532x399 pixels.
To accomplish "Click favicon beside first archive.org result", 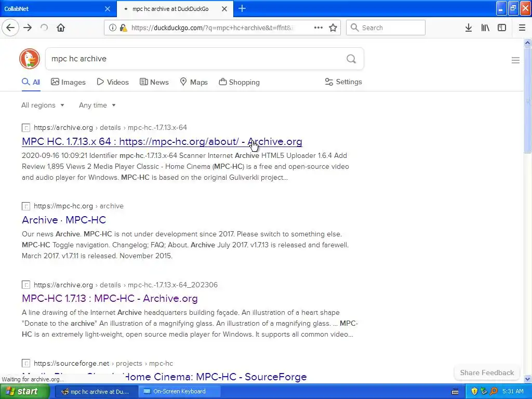I will click(x=26, y=128).
